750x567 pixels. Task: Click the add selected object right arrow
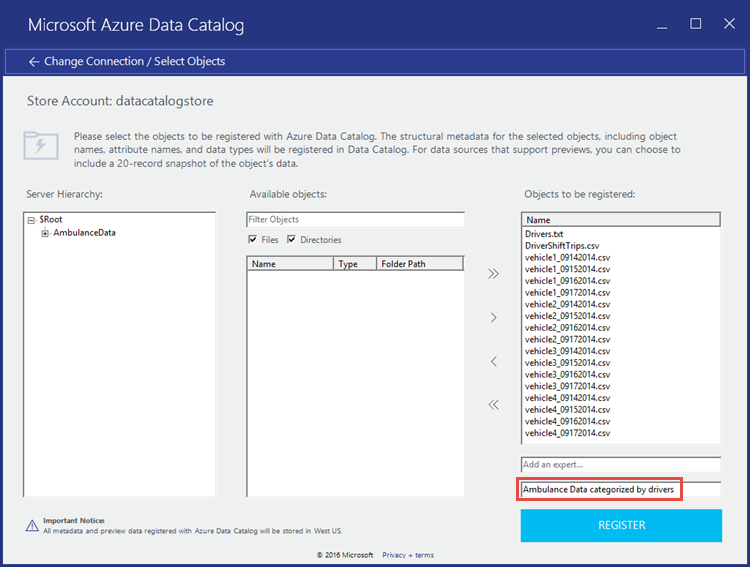tap(494, 318)
